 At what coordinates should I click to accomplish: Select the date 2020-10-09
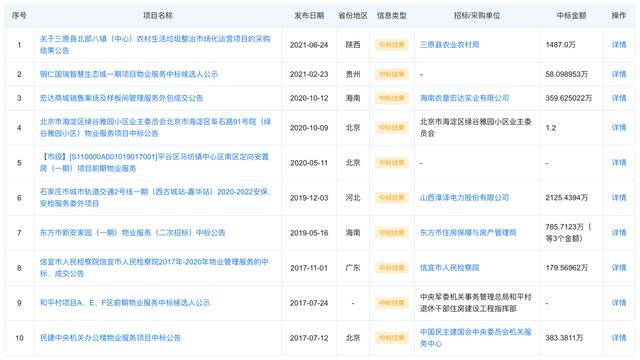[x=309, y=128]
